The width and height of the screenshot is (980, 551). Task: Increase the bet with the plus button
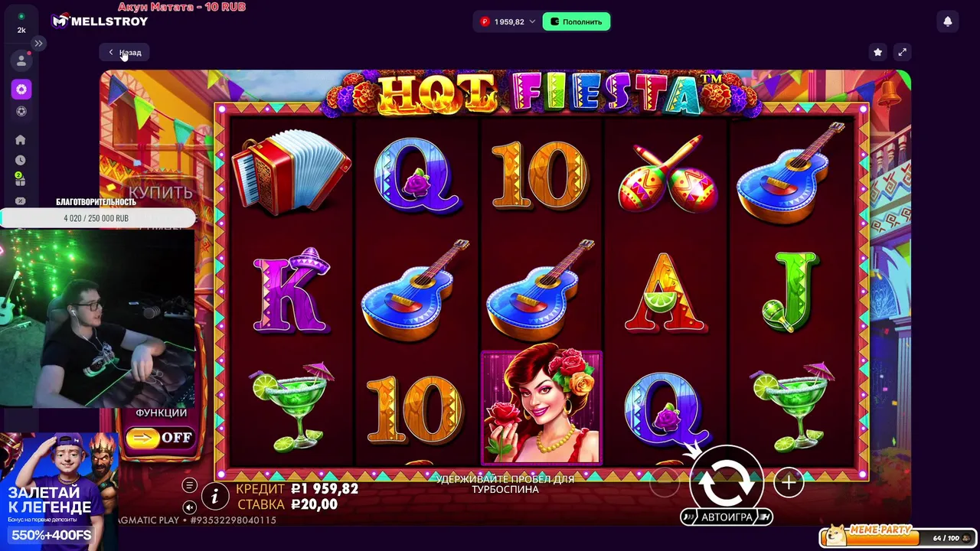[789, 483]
